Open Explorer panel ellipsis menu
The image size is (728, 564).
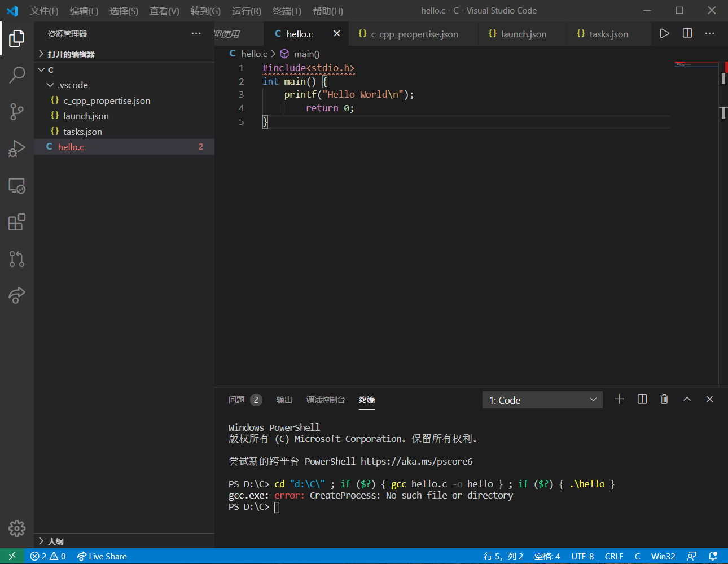coord(196,34)
